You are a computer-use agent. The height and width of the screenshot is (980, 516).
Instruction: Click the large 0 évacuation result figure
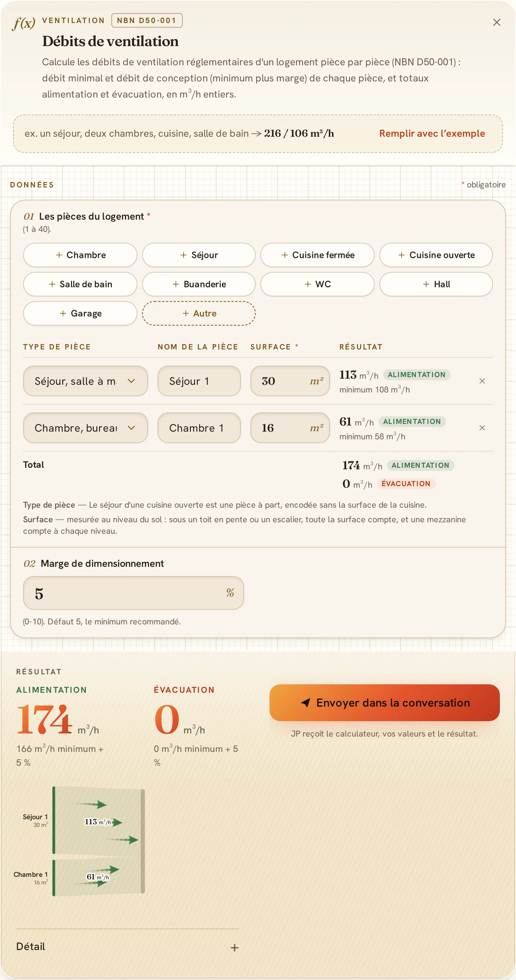tap(166, 719)
